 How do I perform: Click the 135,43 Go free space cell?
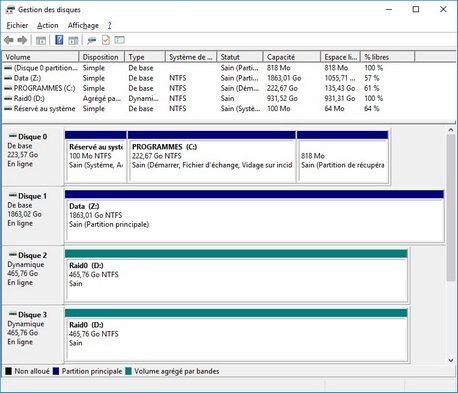pos(340,88)
